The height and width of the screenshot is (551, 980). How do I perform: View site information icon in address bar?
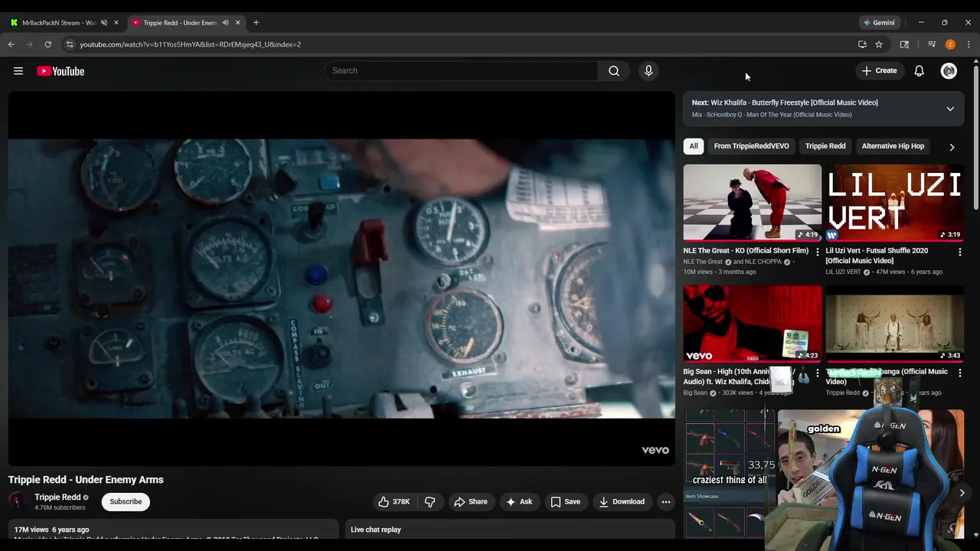[x=70, y=44]
